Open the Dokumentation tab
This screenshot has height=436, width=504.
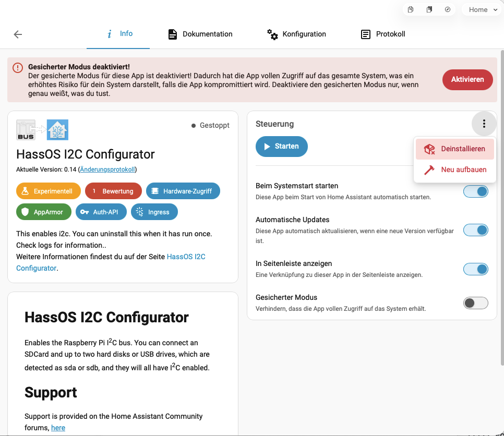click(200, 34)
